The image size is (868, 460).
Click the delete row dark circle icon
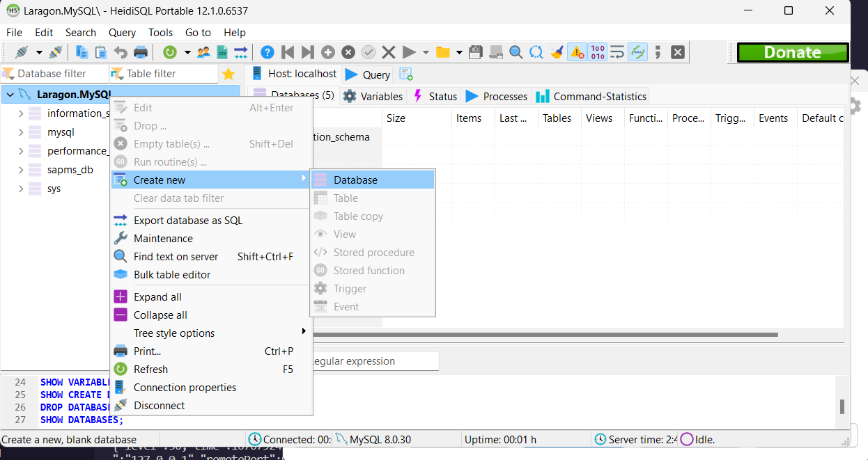click(348, 52)
